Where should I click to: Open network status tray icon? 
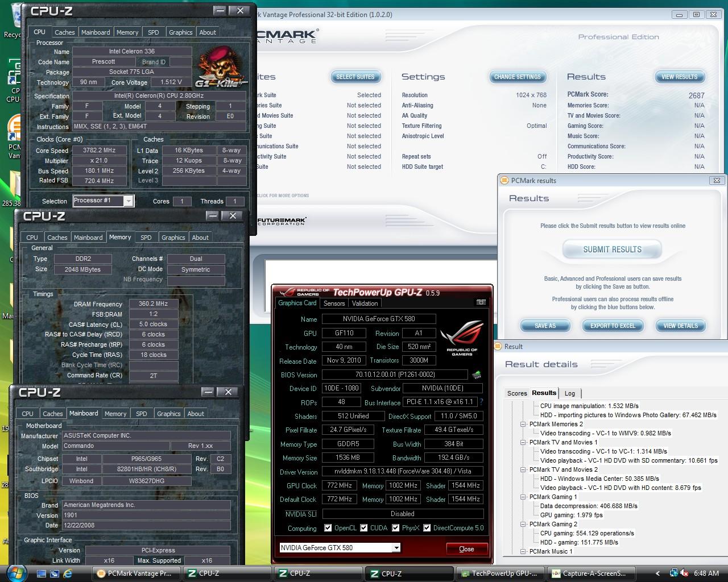tap(673, 573)
